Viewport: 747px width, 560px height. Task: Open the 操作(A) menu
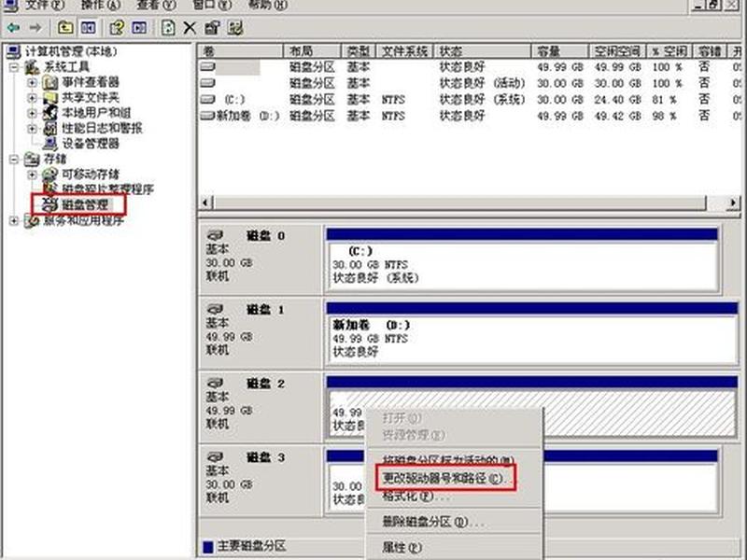pyautogui.click(x=100, y=6)
